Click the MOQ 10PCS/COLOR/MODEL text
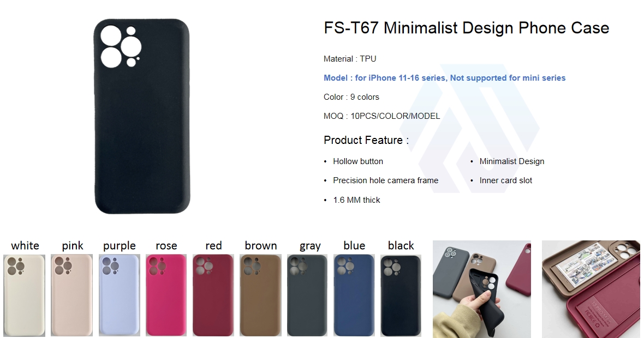The image size is (644, 338). point(381,116)
